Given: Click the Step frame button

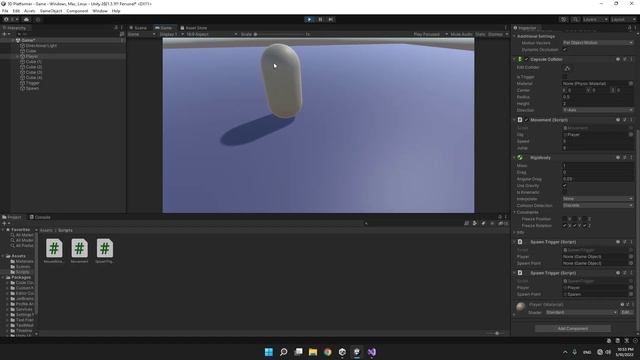Looking at the screenshot, I should click(x=331, y=19).
